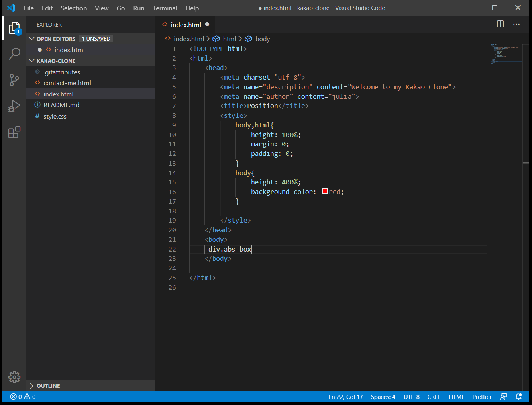Open the Source Control view icon
This screenshot has width=532, height=405.
pyautogui.click(x=14, y=80)
